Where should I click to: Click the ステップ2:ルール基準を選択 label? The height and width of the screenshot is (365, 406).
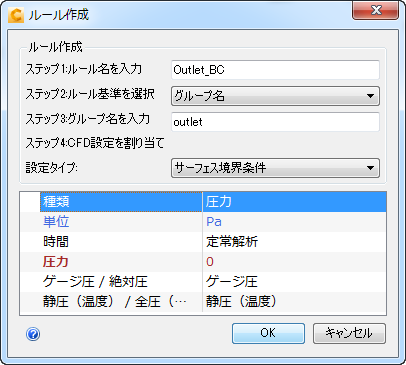click(x=90, y=94)
